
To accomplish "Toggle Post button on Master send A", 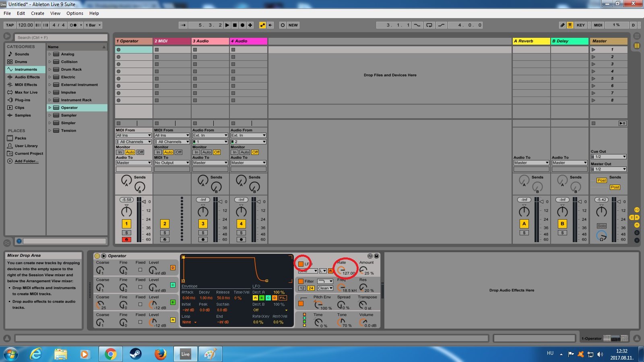I will (602, 180).
